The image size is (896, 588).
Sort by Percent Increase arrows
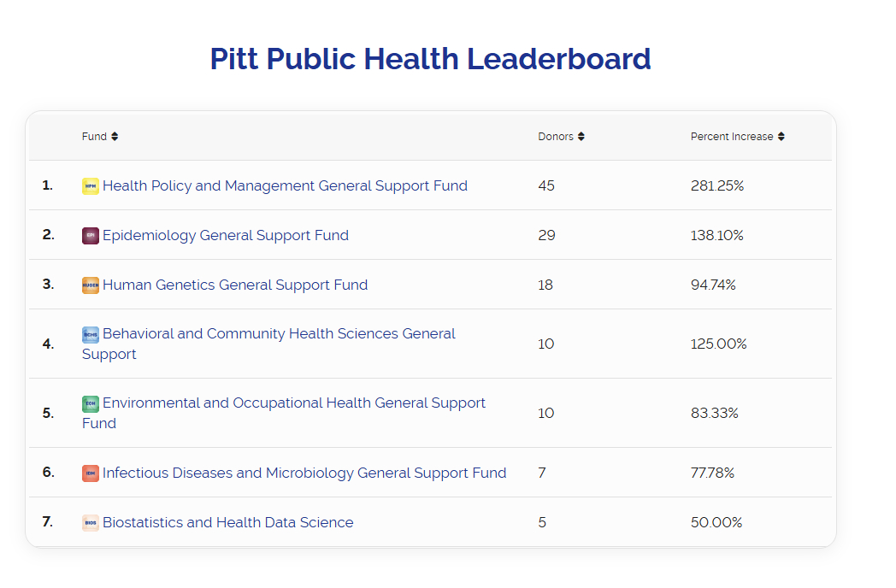coord(781,137)
